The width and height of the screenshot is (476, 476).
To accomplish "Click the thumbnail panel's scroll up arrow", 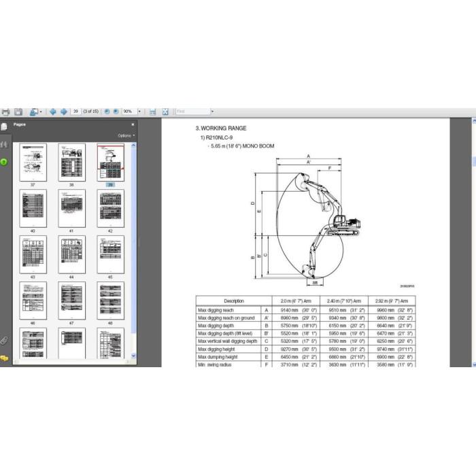I will click(x=133, y=146).
